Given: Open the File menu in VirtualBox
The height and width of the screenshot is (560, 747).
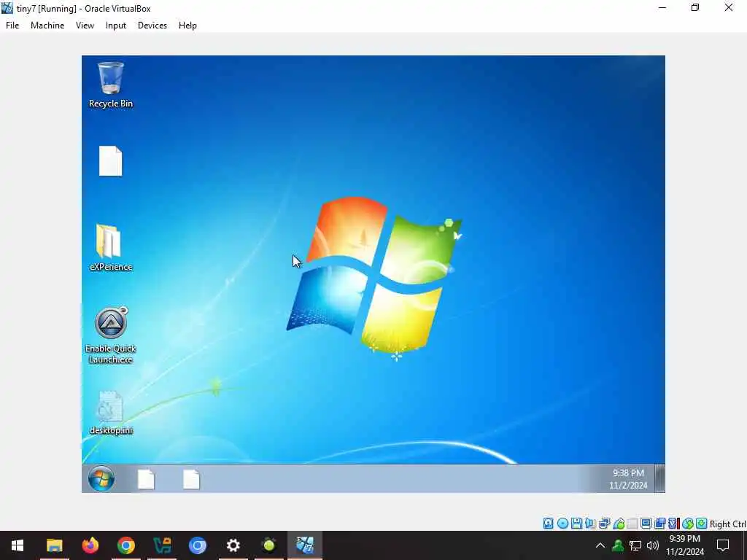Looking at the screenshot, I should click(12, 26).
